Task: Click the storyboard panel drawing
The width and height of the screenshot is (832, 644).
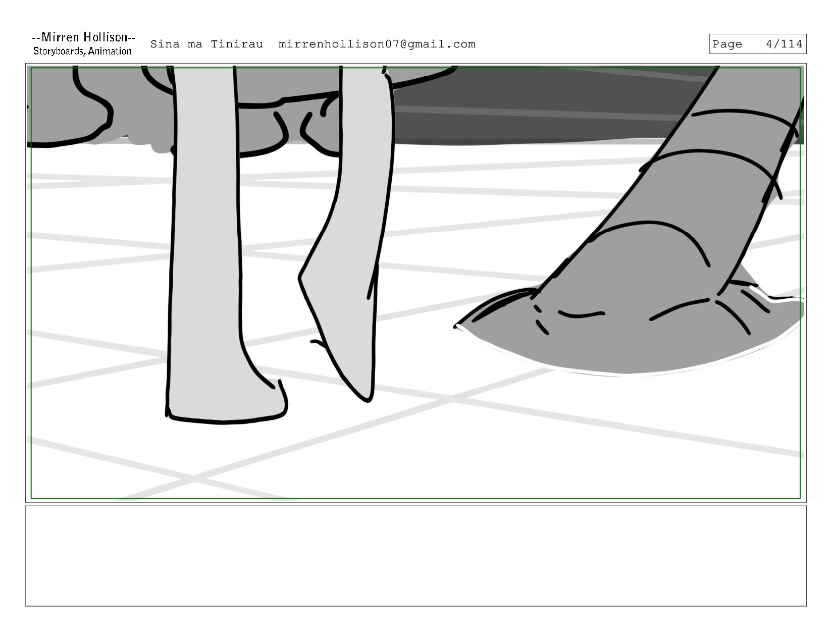Action: (x=415, y=283)
